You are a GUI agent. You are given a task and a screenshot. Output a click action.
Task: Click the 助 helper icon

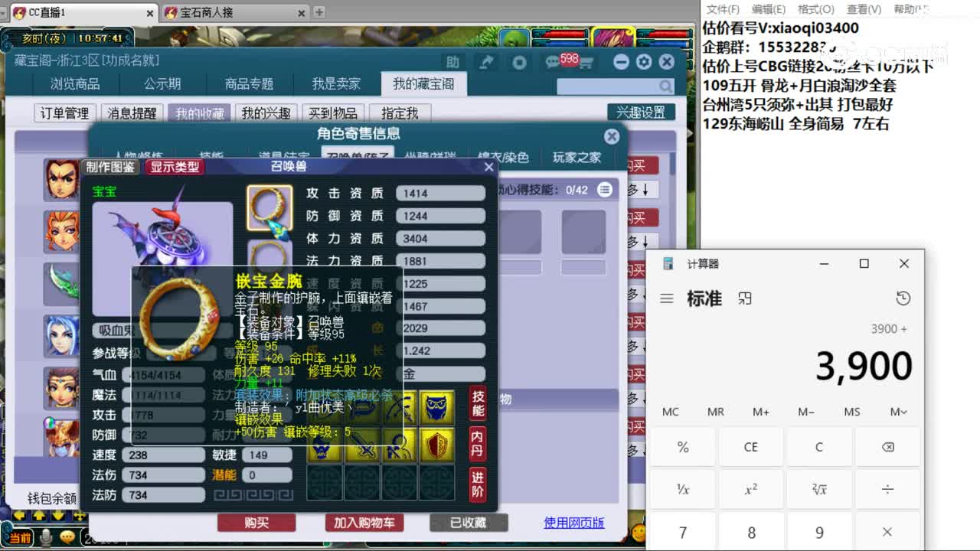pyautogui.click(x=453, y=62)
